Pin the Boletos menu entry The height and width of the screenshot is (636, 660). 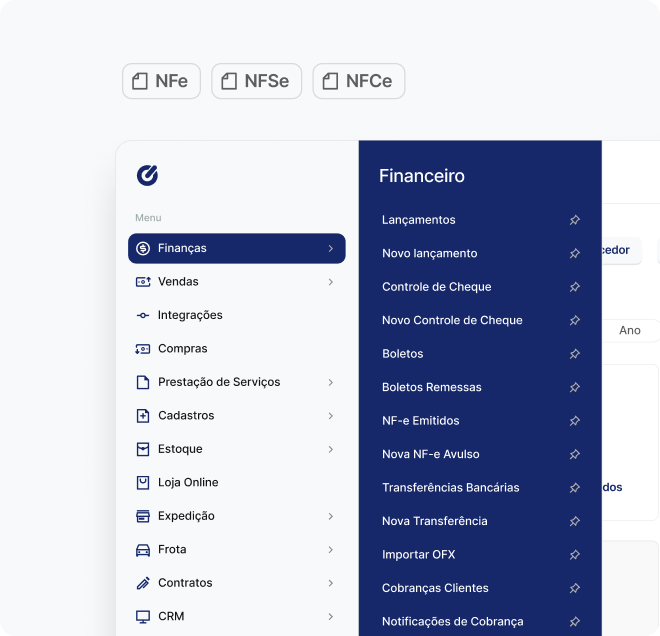coord(574,354)
